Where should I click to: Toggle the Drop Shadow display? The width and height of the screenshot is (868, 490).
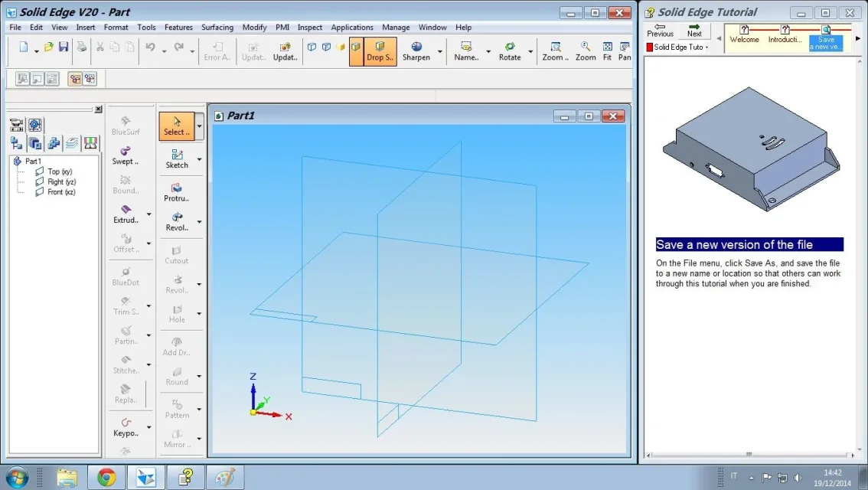(380, 51)
